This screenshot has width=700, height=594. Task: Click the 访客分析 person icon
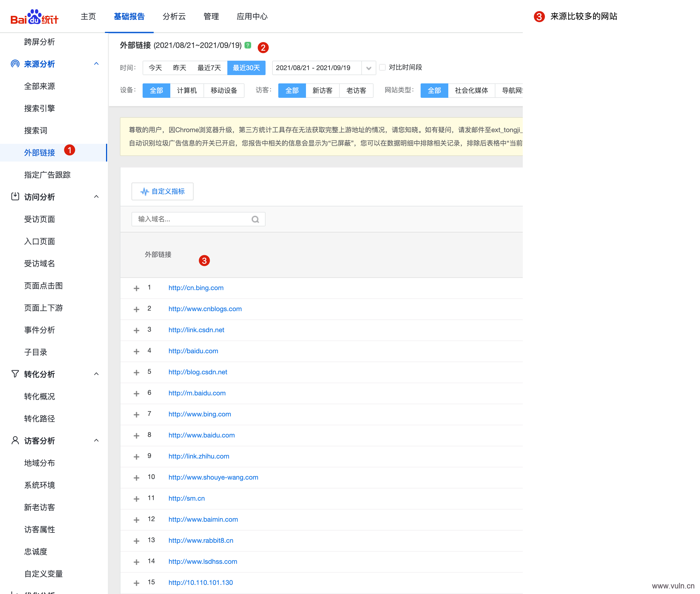coord(15,440)
